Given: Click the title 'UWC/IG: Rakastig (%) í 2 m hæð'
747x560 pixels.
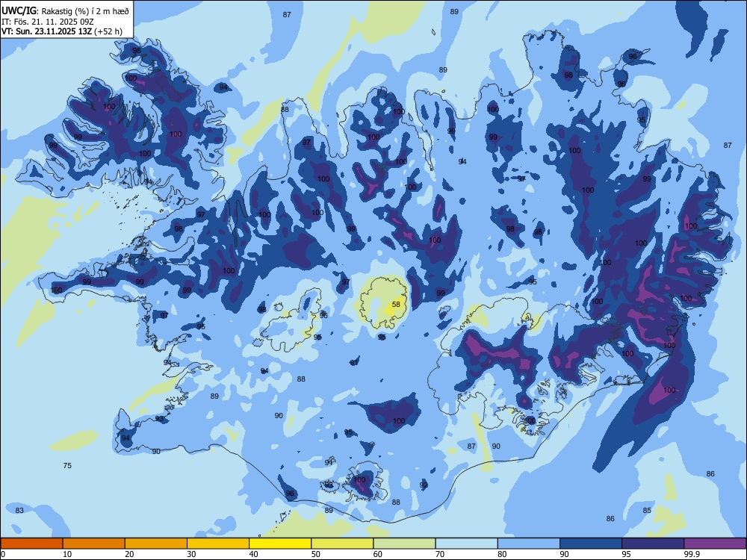Looking at the screenshot, I should (x=65, y=11).
